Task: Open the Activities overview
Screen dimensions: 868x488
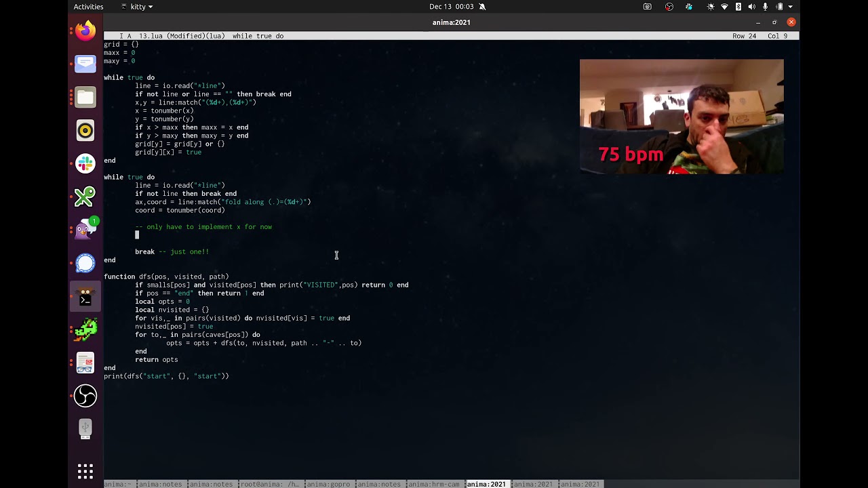Action: click(x=88, y=7)
